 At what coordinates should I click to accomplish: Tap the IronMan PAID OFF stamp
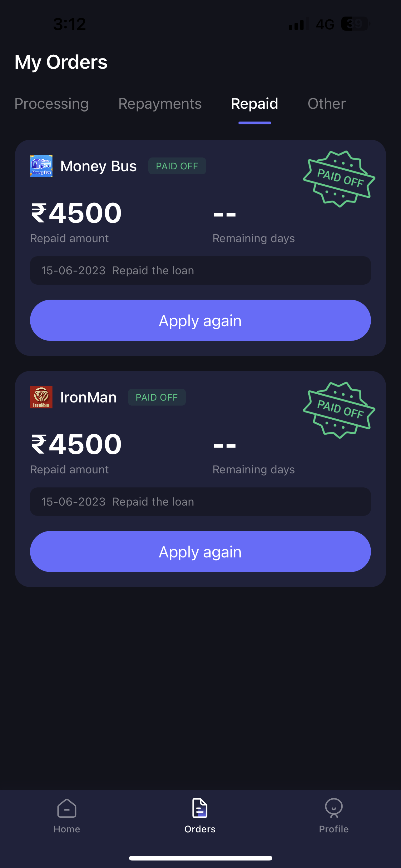[x=339, y=410]
